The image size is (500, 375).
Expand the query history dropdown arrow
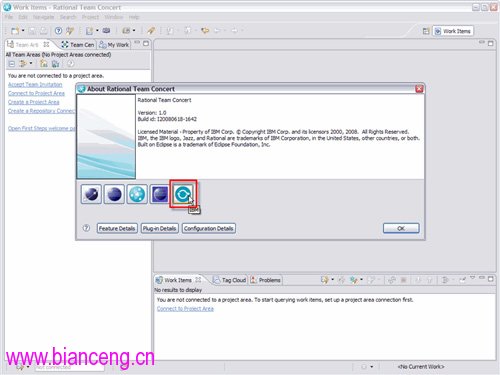[332, 280]
